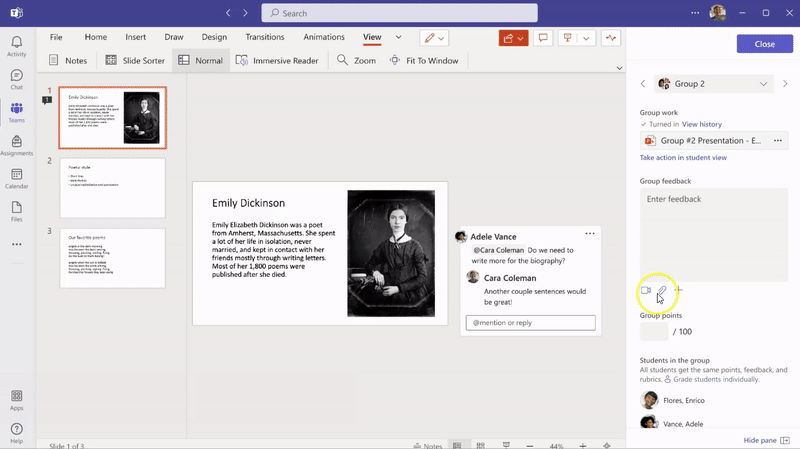Open the Editing mode pencil dropdown

point(434,38)
